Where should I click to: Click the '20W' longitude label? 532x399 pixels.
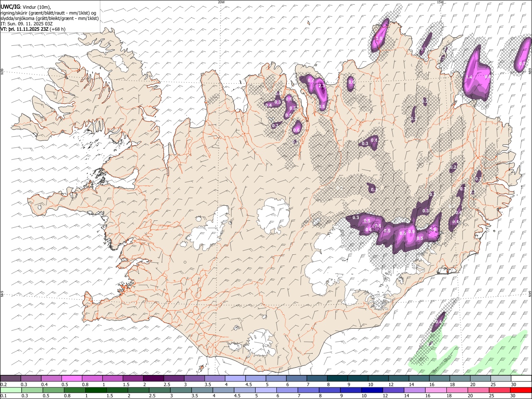tap(221, 2)
